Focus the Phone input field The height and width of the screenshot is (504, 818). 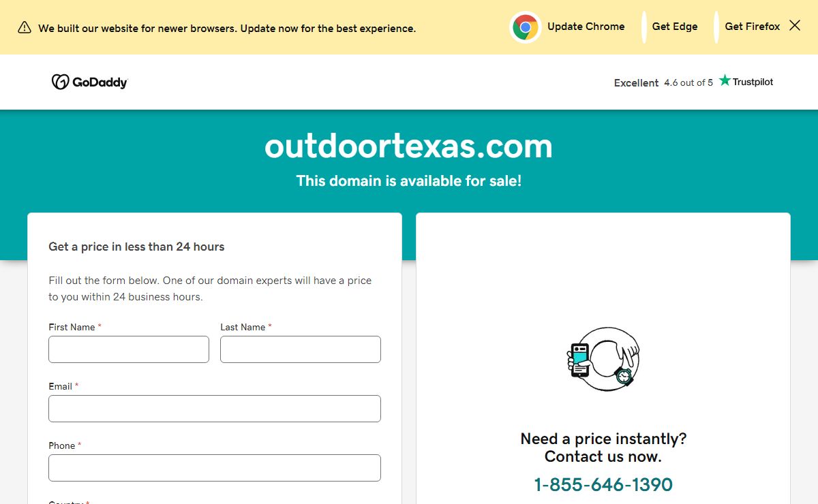click(215, 468)
